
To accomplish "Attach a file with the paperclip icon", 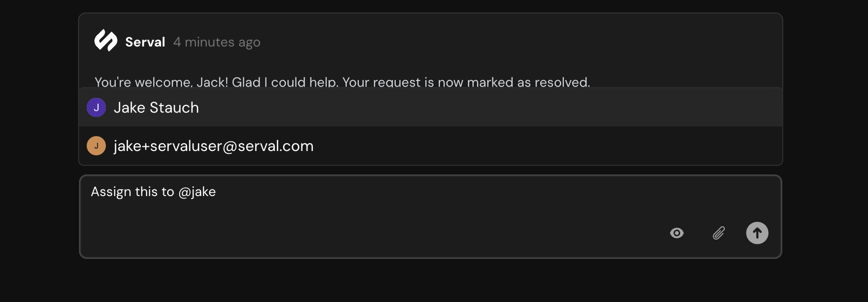I will 719,233.
